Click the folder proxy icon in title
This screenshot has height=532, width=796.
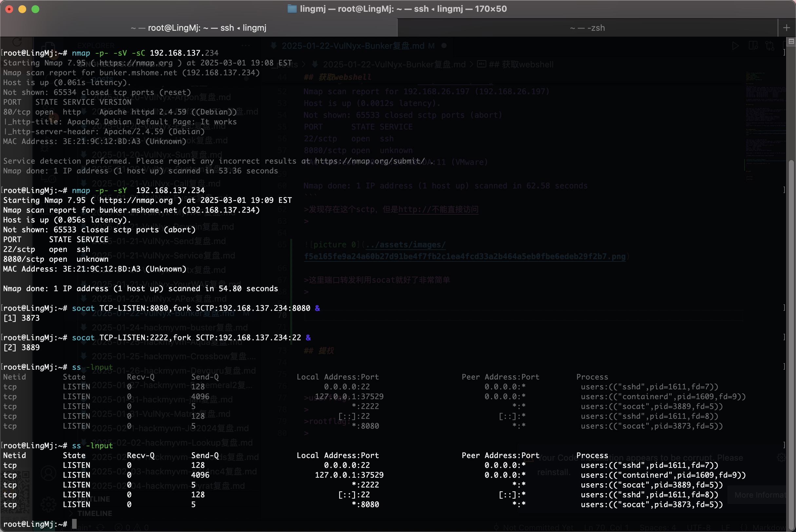click(292, 9)
